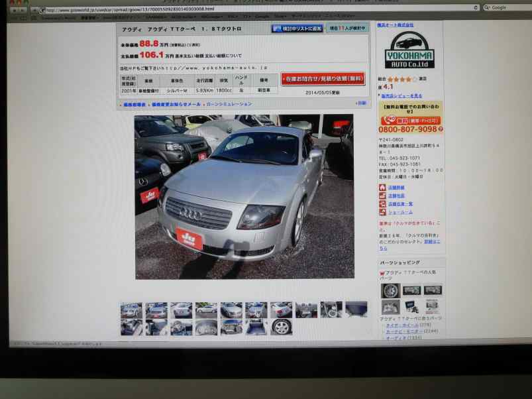
Task: Click the store inventory list icon
Action: (382, 204)
